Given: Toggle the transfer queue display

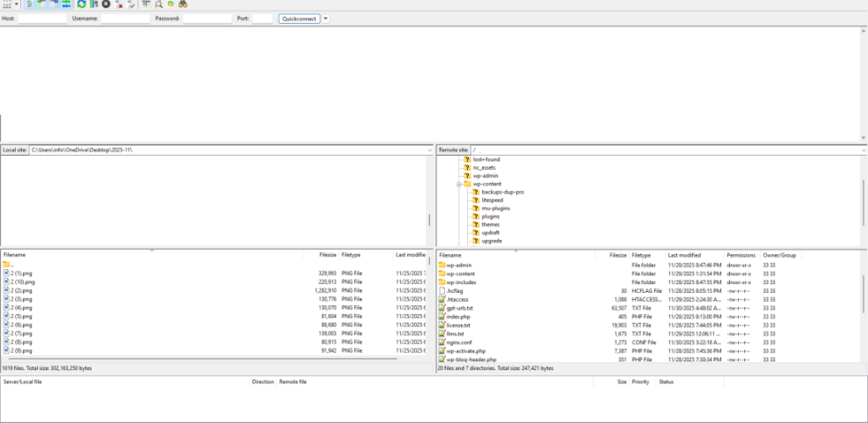Looking at the screenshot, I should point(66,4).
